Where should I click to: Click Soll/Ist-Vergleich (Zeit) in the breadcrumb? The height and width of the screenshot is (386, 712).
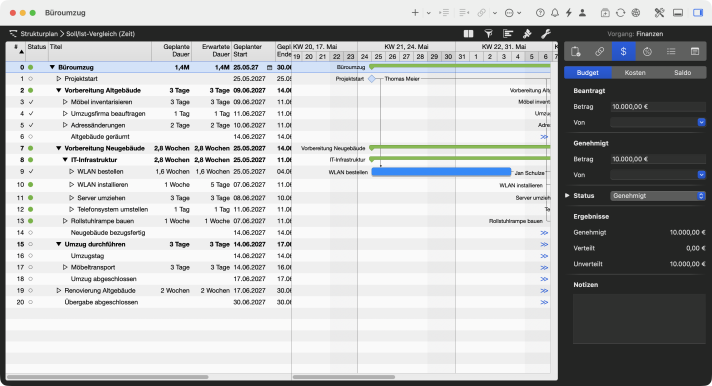pyautogui.click(x=100, y=34)
